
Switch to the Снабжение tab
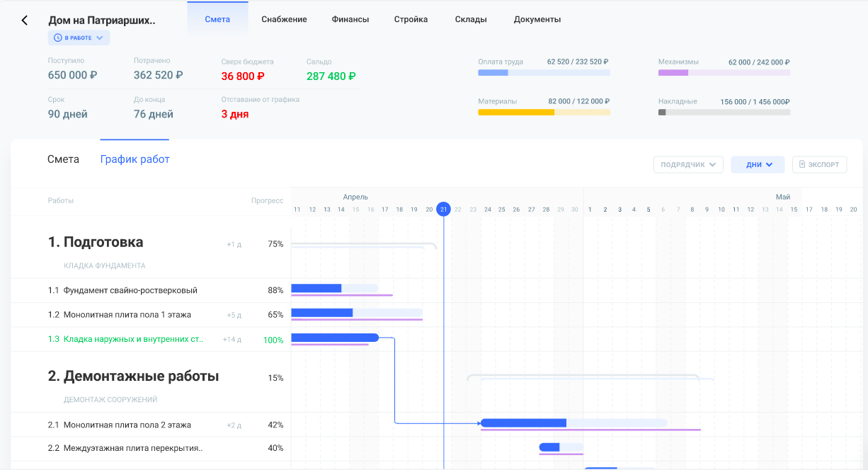284,19
